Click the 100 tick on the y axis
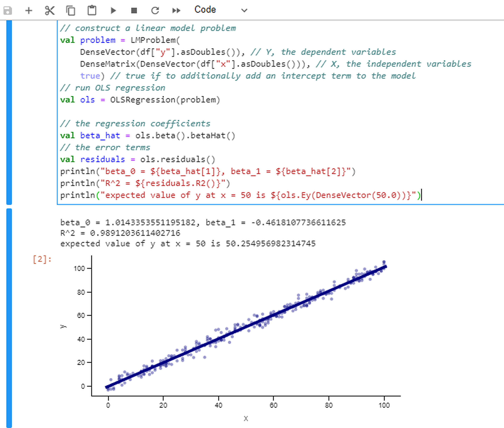Image resolution: width=504 pixels, height=428 pixels. pos(79,268)
